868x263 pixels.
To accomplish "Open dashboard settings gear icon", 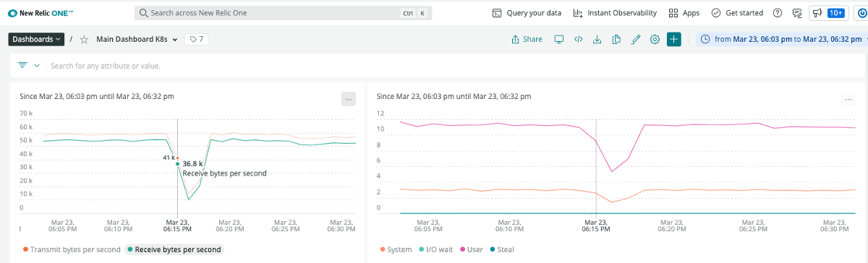I will (x=655, y=40).
